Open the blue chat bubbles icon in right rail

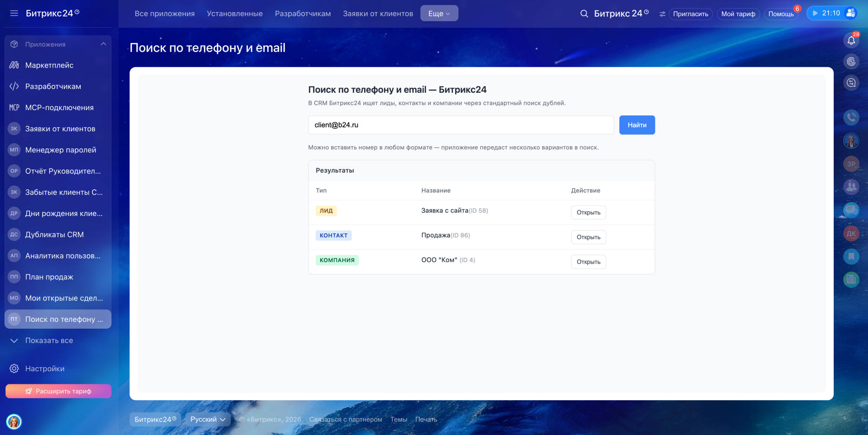(851, 210)
